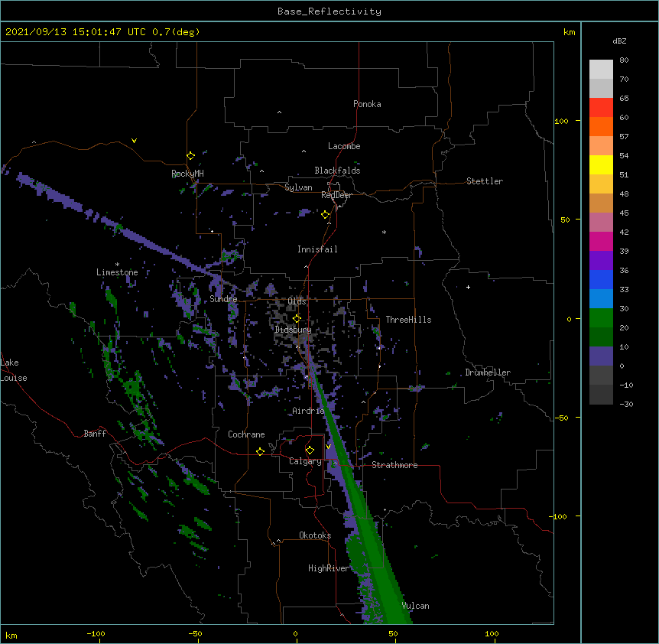Click the km unit label at top right

(569, 32)
